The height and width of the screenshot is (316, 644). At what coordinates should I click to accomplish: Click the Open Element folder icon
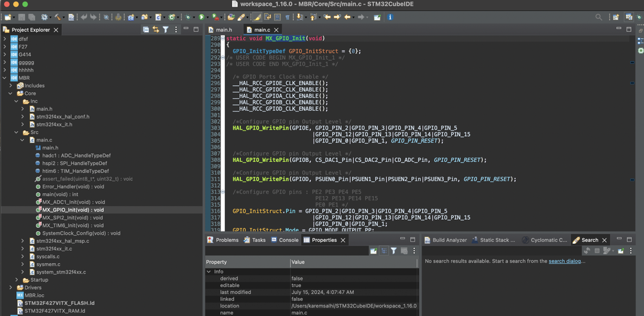click(x=231, y=17)
